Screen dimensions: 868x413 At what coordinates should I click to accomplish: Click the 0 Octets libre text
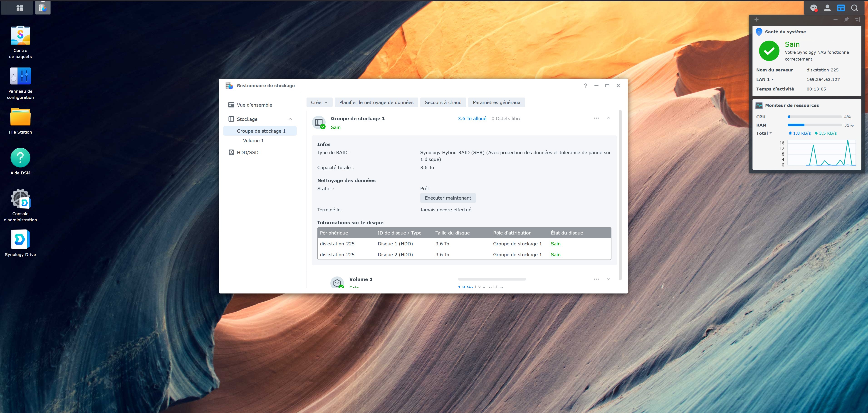click(x=506, y=118)
